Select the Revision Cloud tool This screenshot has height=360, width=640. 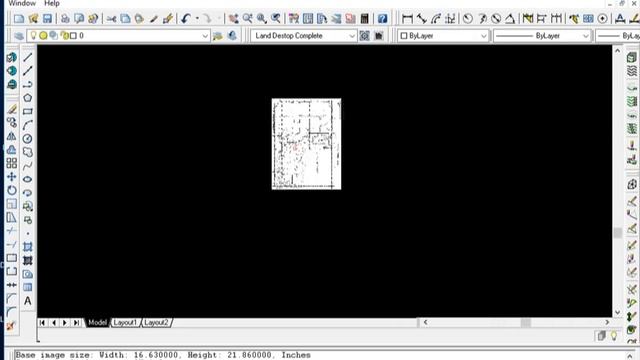pyautogui.click(x=27, y=152)
